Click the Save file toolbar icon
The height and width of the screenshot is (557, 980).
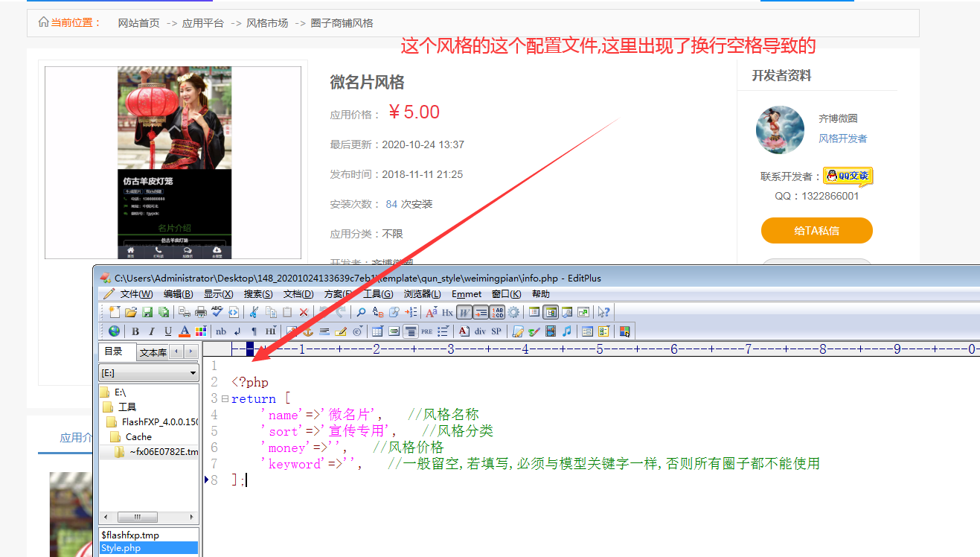pyautogui.click(x=147, y=312)
